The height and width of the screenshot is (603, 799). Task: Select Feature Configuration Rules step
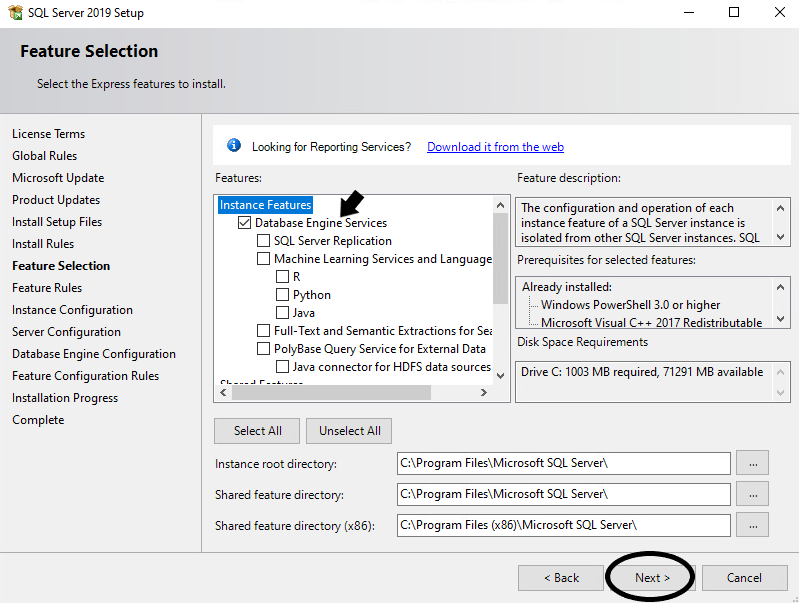[86, 376]
